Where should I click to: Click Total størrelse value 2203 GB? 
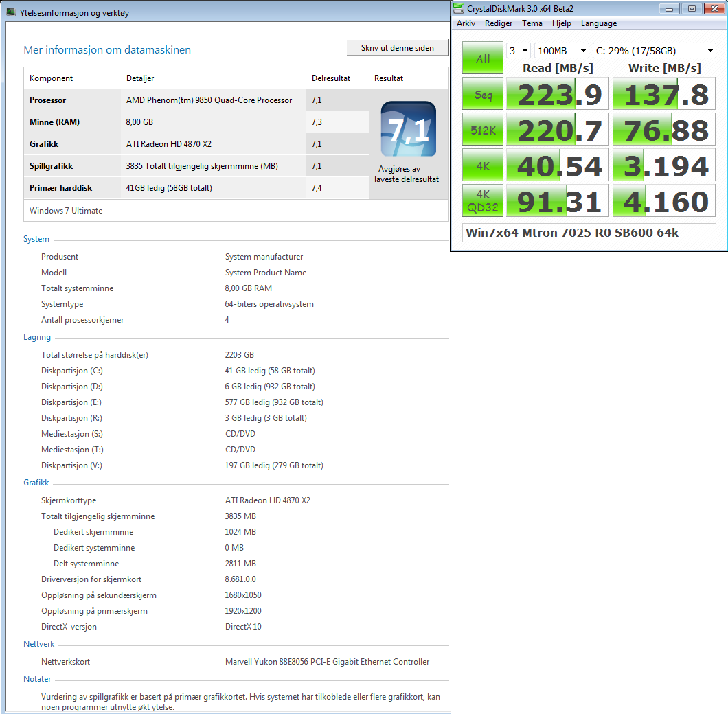(240, 355)
